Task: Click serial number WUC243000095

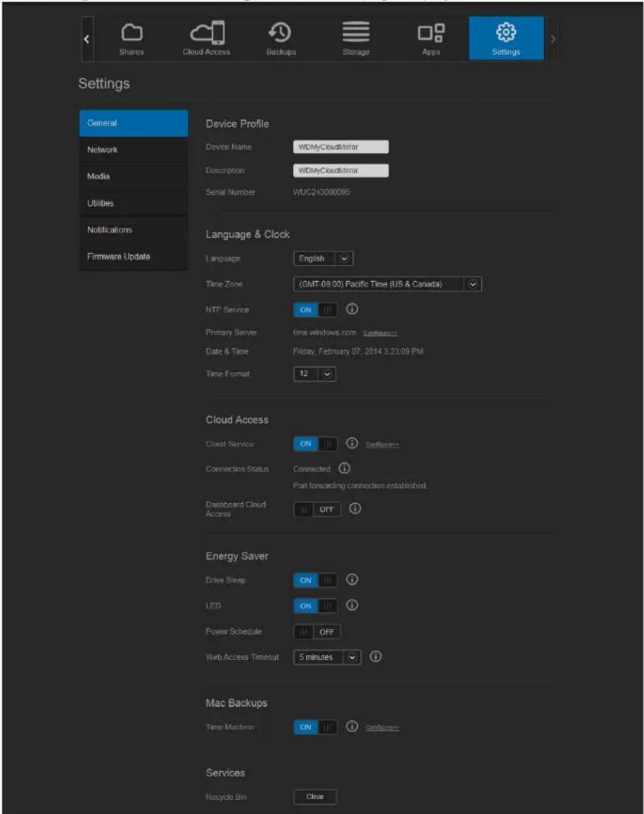Action: (321, 193)
